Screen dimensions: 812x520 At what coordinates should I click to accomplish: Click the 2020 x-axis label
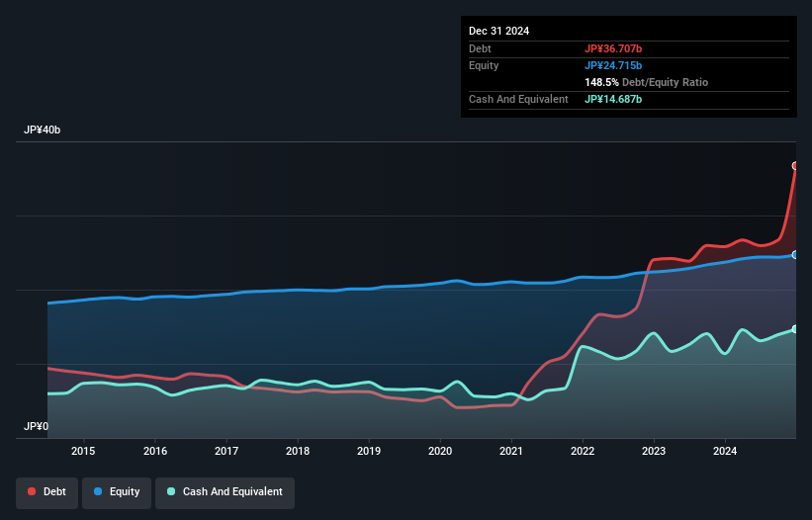tap(440, 451)
